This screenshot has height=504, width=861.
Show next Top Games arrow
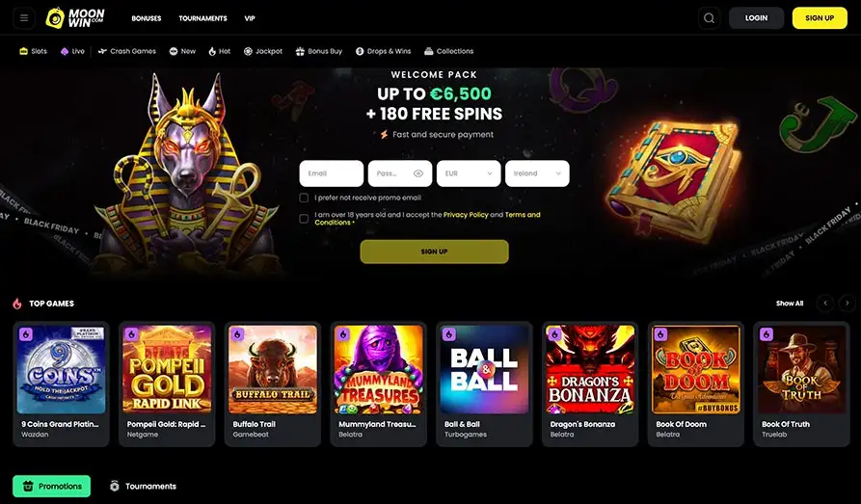coord(848,303)
